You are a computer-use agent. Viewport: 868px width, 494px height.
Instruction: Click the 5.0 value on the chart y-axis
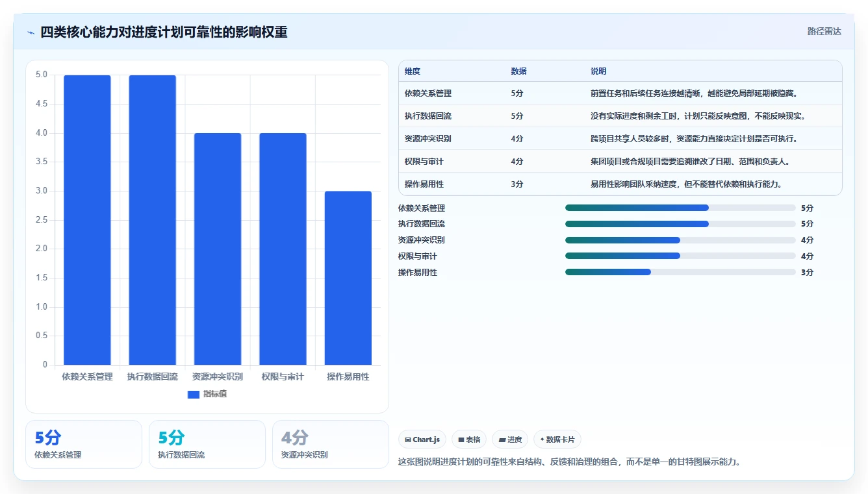(42, 75)
